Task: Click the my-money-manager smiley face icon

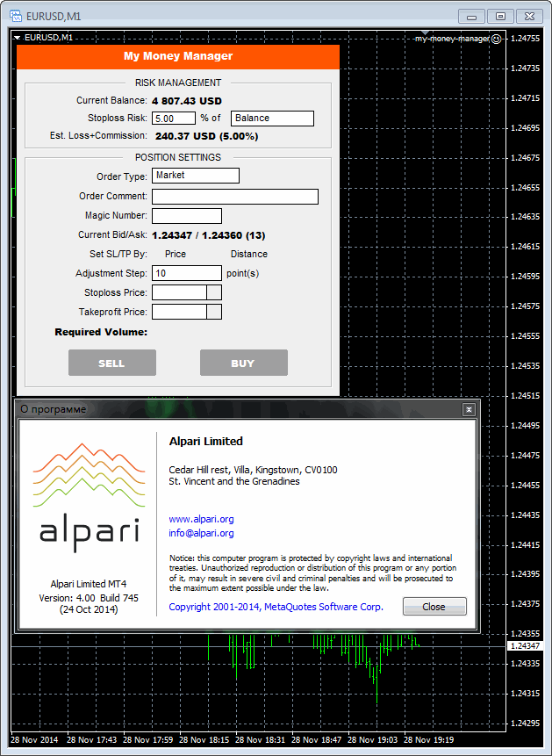Action: [496, 39]
